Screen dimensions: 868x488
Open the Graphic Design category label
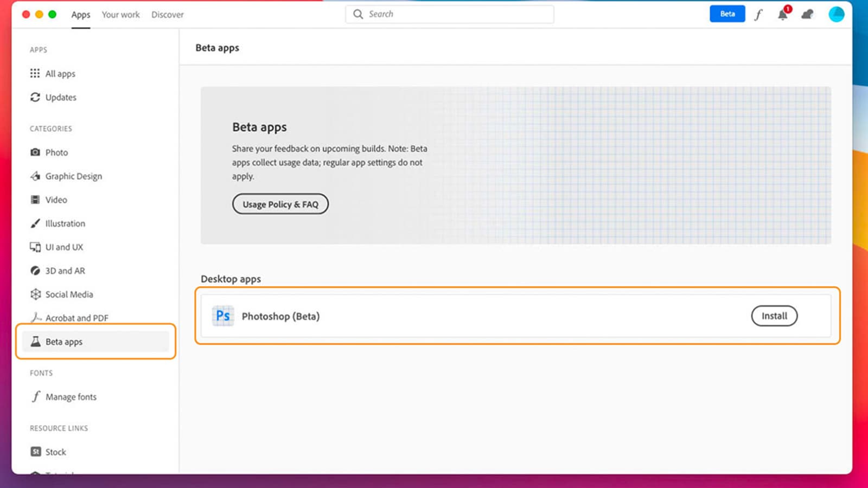click(x=74, y=176)
